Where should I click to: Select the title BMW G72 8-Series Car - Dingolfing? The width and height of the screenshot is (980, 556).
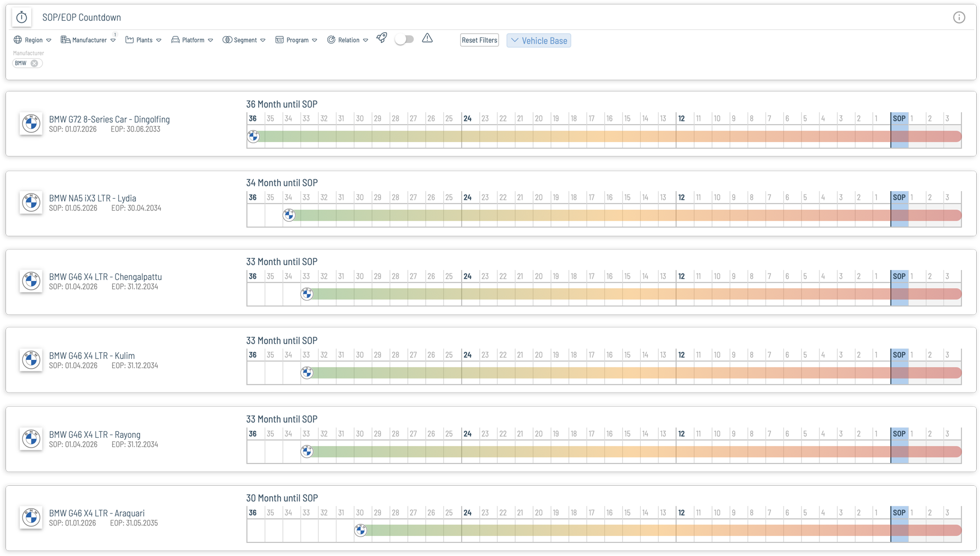coord(109,119)
